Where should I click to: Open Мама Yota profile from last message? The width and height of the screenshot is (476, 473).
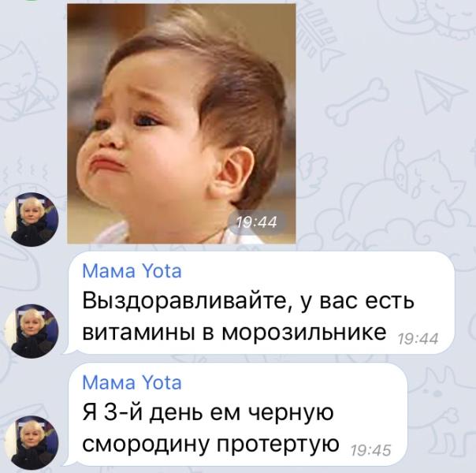(132, 382)
